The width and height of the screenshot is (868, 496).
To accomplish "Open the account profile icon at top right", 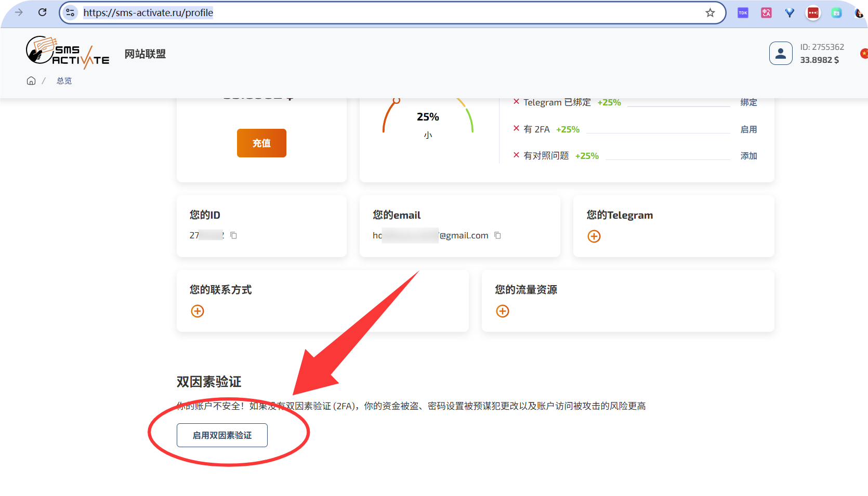I will (781, 53).
